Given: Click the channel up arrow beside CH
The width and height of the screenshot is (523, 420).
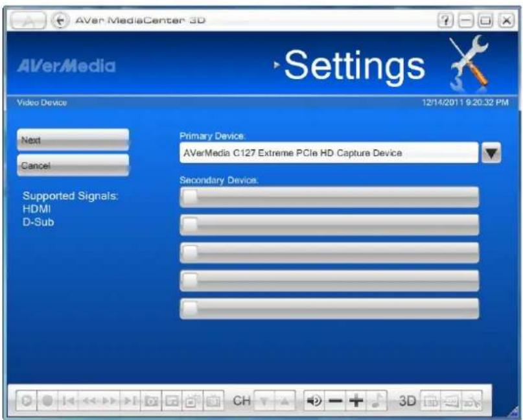Looking at the screenshot, I should point(285,401).
